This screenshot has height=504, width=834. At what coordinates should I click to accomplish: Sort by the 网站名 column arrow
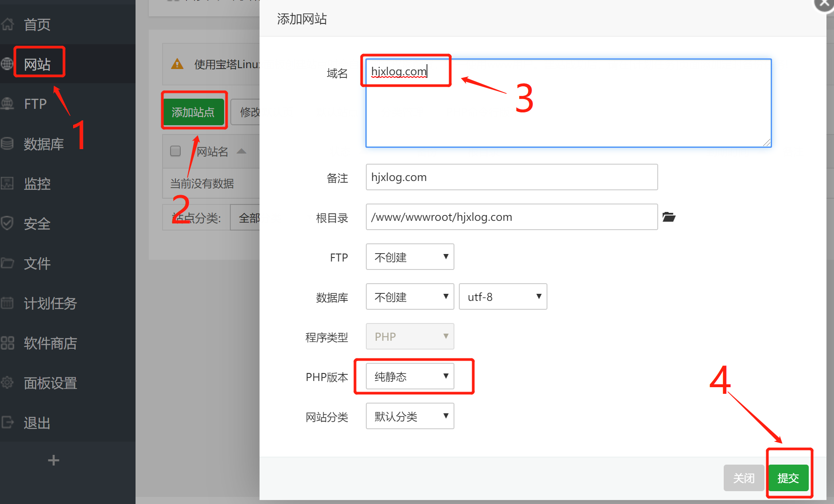coord(241,151)
